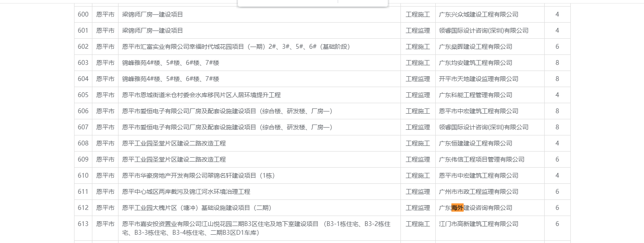
Task: Click the 米仓村委会水库移民片区 project name
Action: click(201, 95)
